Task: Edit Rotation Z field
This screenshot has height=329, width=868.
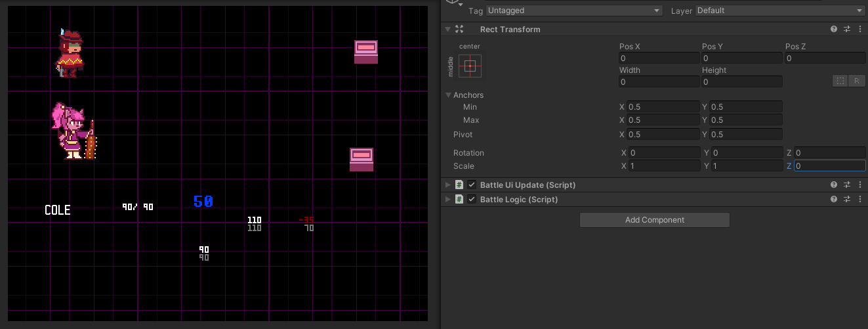Action: pyautogui.click(x=830, y=153)
